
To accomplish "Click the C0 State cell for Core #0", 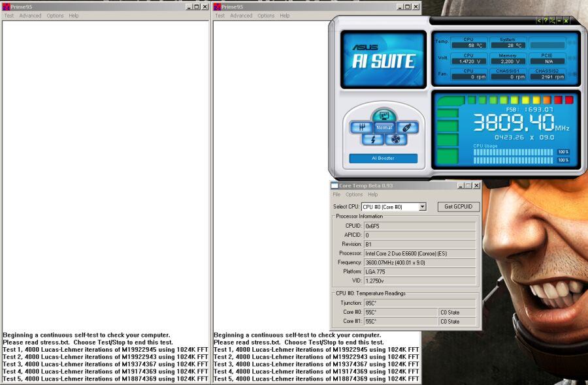I will coord(457,312).
